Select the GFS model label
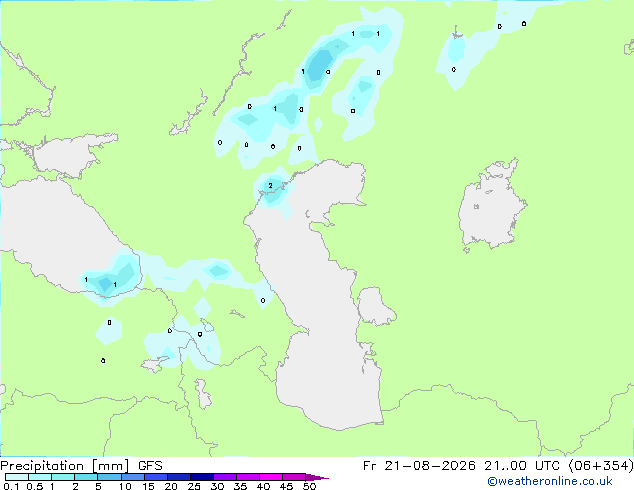Screen dimensions: 634x490 150,466
